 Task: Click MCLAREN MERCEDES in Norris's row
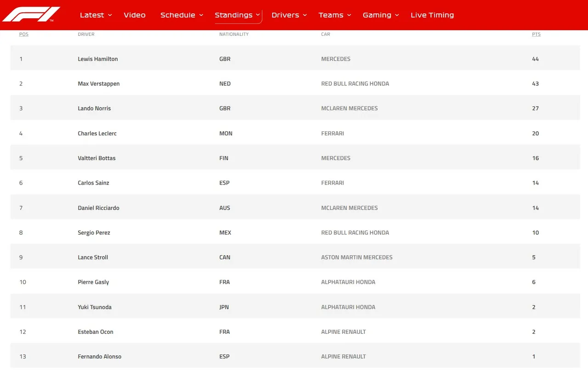(x=350, y=108)
